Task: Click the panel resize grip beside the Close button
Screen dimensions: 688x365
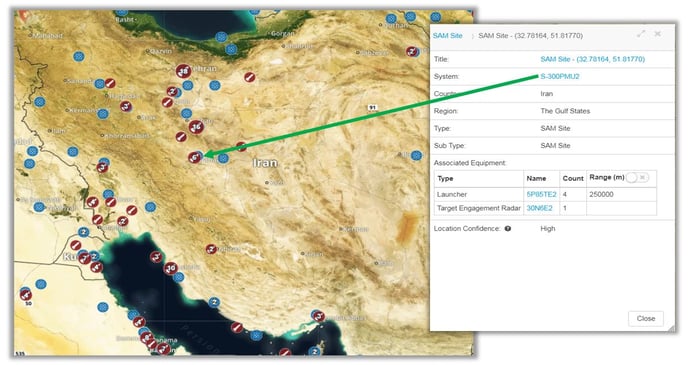Action: [x=671, y=327]
